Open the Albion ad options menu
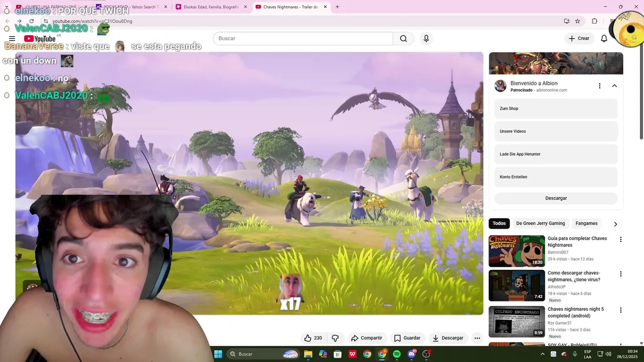The height and width of the screenshot is (362, 644). 599,86
